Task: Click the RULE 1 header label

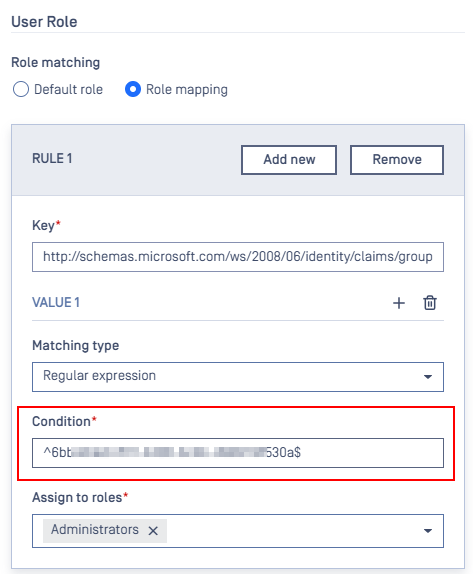Action: click(x=52, y=159)
